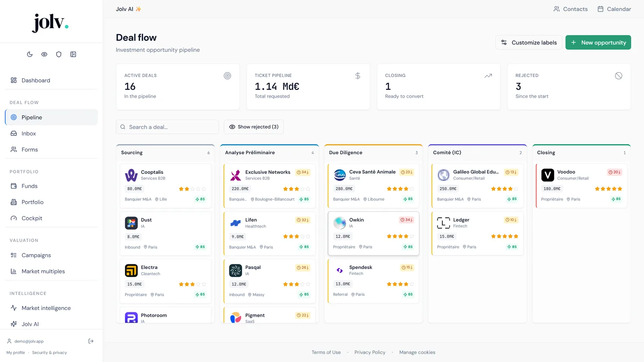
Task: Open the Portfolio section
Action: tap(51, 202)
